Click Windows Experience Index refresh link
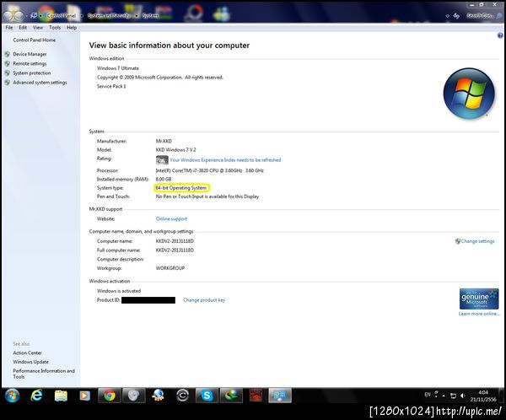The height and width of the screenshot is (420, 506). click(225, 159)
